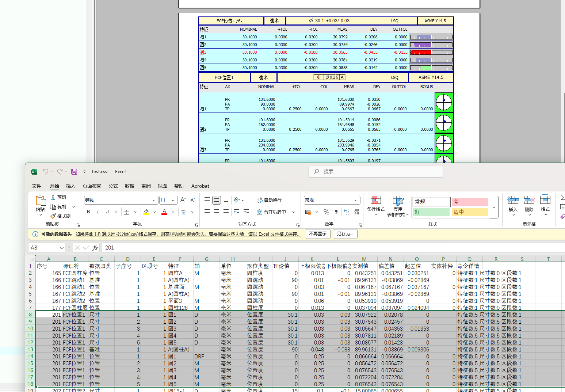The image size is (565, 392).
Task: Click the decrease decimal places icon
Action: tap(356, 212)
